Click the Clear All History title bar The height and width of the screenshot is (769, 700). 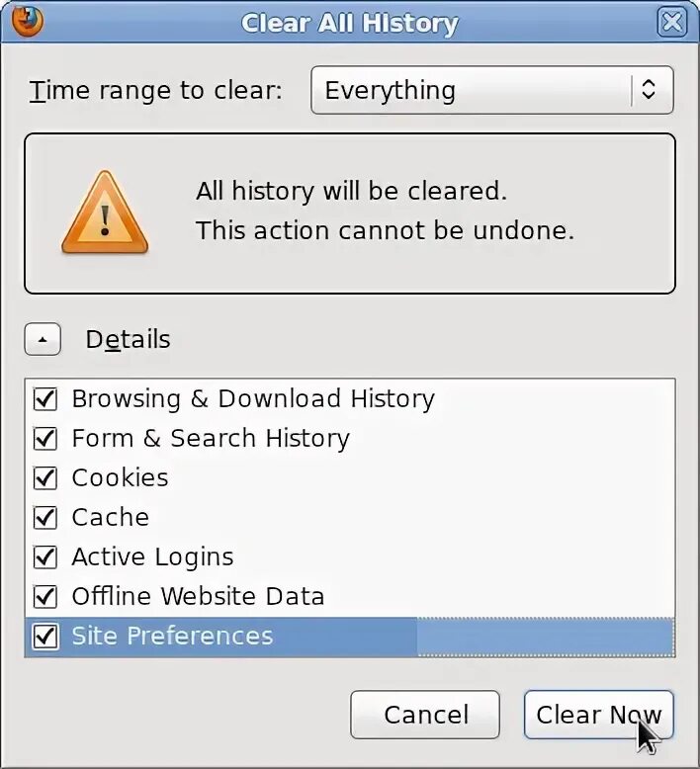coord(350,22)
